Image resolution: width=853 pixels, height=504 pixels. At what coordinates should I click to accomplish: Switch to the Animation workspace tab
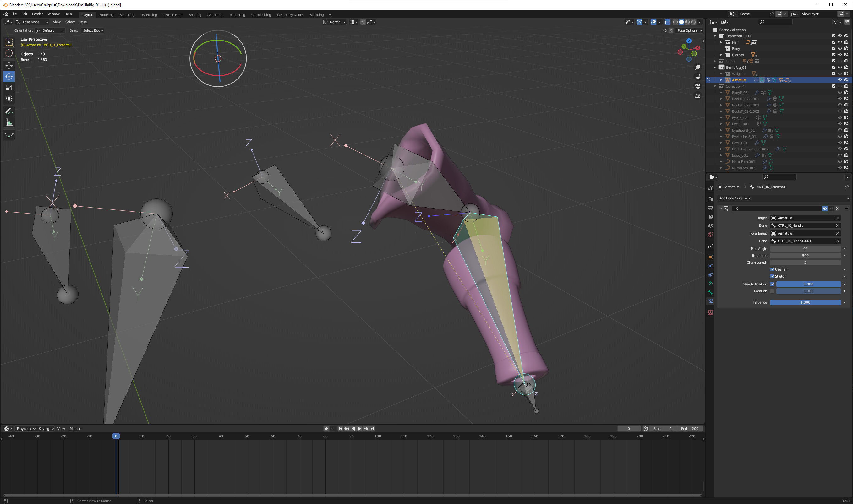pyautogui.click(x=216, y=15)
